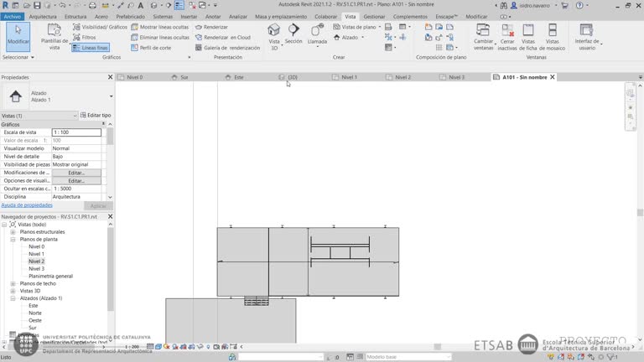Close the Propiedades panel
This screenshot has width=644, height=362.
click(110, 77)
